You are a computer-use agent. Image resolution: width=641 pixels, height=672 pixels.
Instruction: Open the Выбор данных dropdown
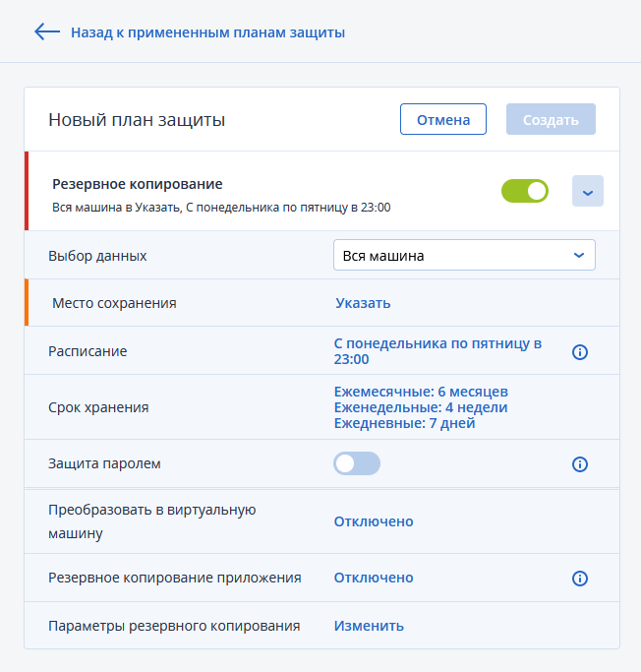(x=464, y=256)
